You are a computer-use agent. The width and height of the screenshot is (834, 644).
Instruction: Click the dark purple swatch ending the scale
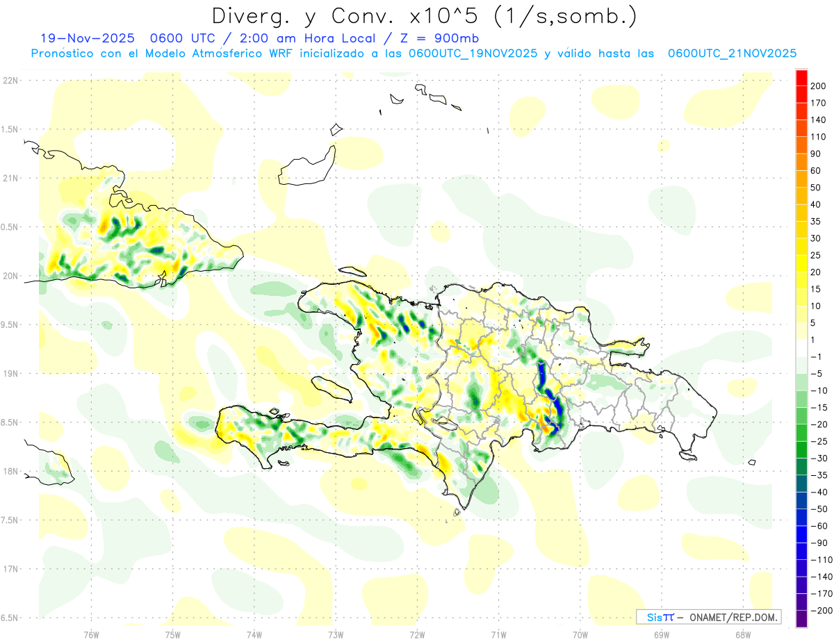point(801,619)
